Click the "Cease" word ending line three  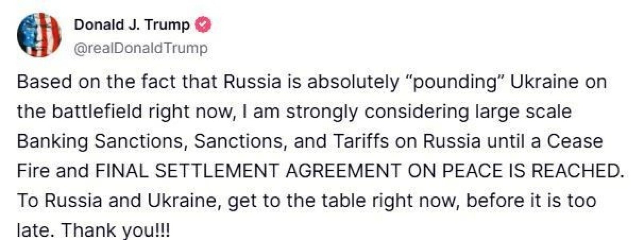pyautogui.click(x=575, y=142)
